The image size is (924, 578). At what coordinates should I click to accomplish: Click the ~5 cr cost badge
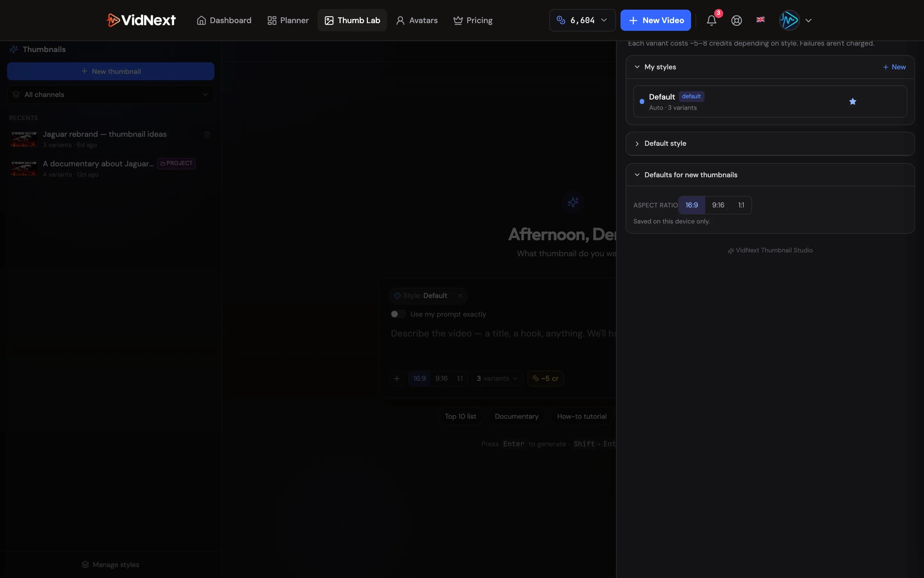[546, 379]
